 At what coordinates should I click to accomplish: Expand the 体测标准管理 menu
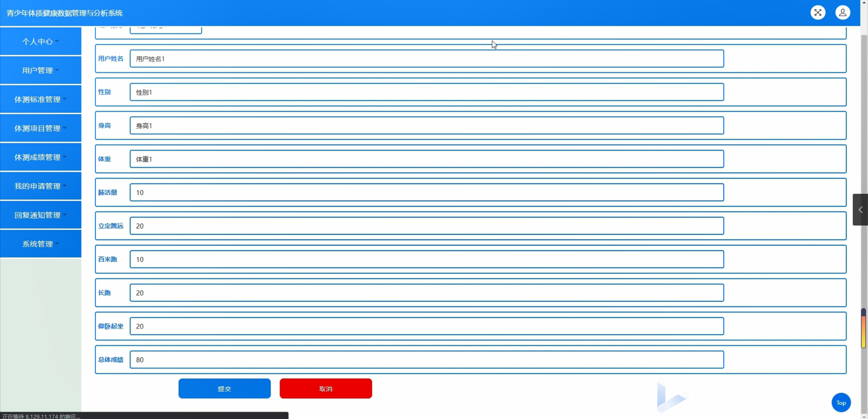(40, 99)
